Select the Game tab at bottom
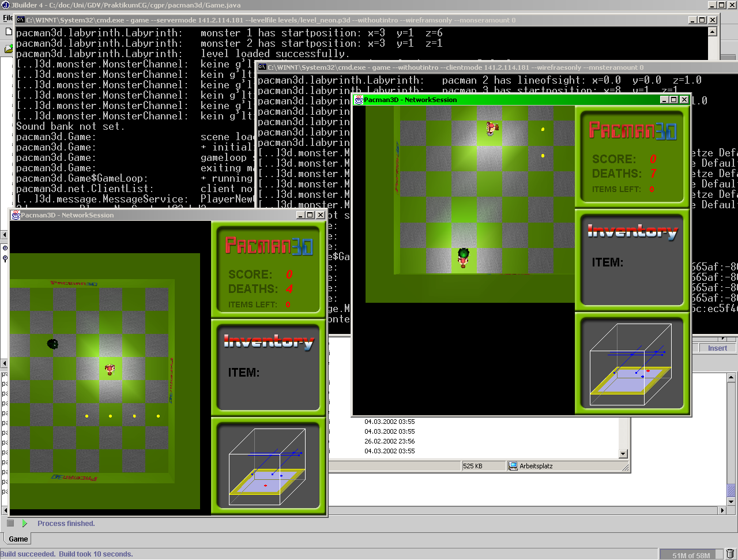 coord(18,539)
